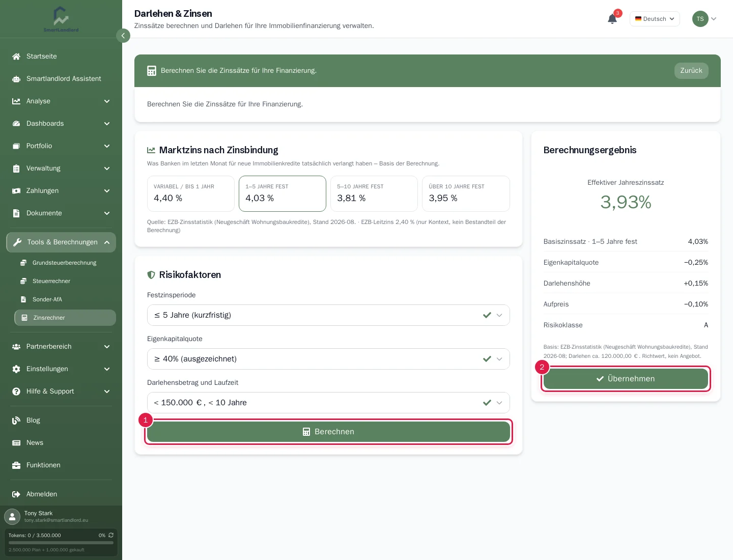Click the News newspaper icon

tap(16, 443)
